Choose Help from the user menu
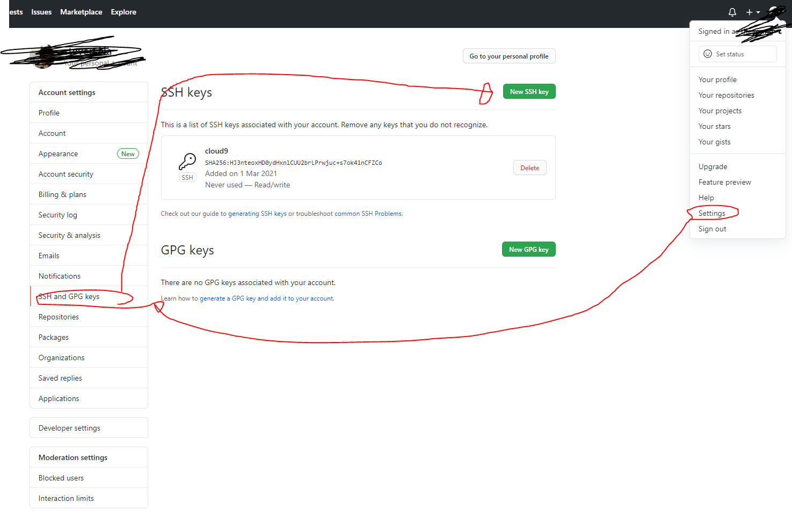792x532 pixels. pos(737,198)
